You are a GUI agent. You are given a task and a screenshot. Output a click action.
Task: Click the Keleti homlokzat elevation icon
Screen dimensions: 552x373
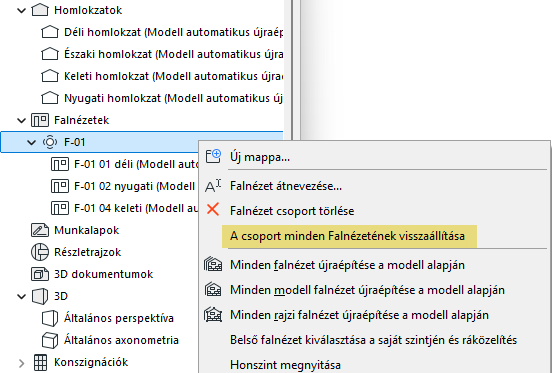coord(50,76)
